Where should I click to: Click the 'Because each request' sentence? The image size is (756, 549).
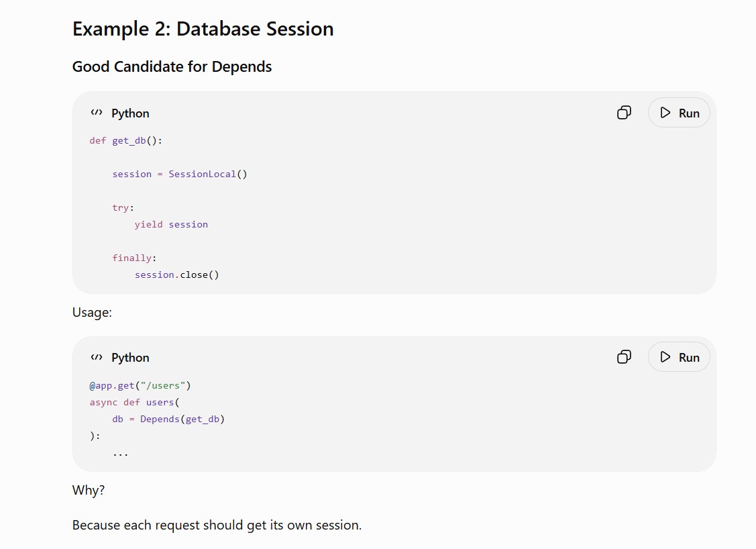tap(217, 525)
